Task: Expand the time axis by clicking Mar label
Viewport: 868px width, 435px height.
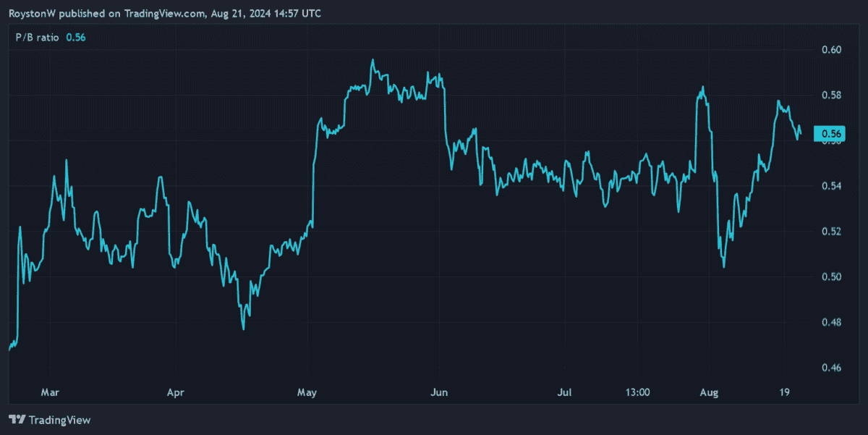Action: pos(50,392)
